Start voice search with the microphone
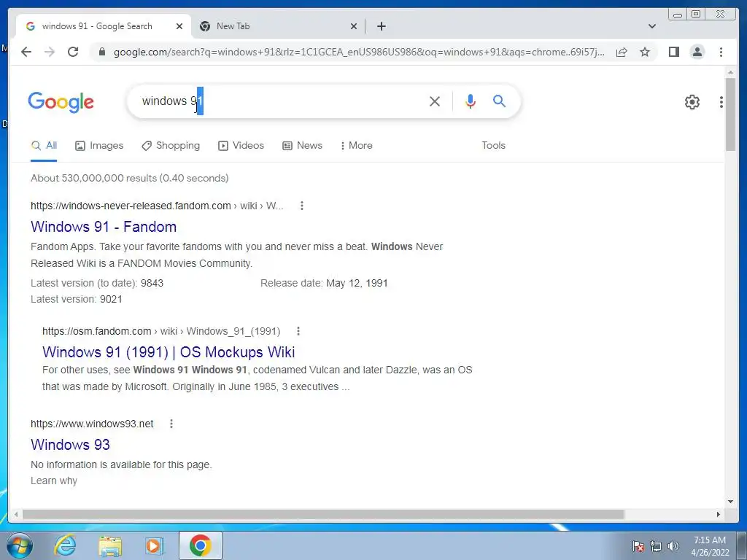Image resolution: width=747 pixels, height=560 pixels. pos(471,101)
